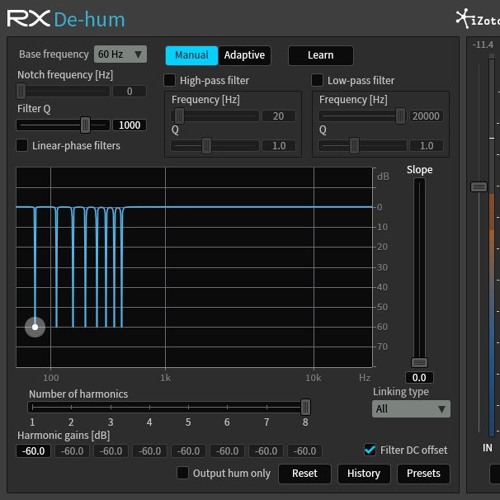Click the iZotope logo
500x500 pixels.
478,19
